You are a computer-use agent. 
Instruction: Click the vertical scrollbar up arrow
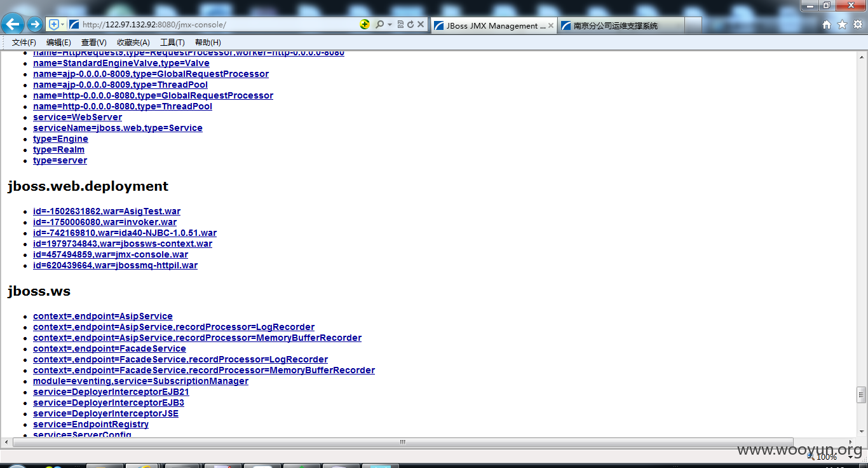(862, 56)
